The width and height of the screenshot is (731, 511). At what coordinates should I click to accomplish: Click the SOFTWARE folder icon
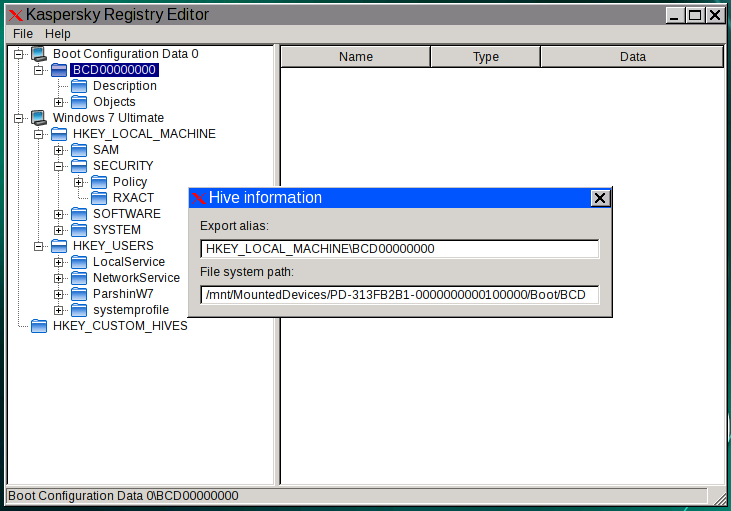click(79, 214)
